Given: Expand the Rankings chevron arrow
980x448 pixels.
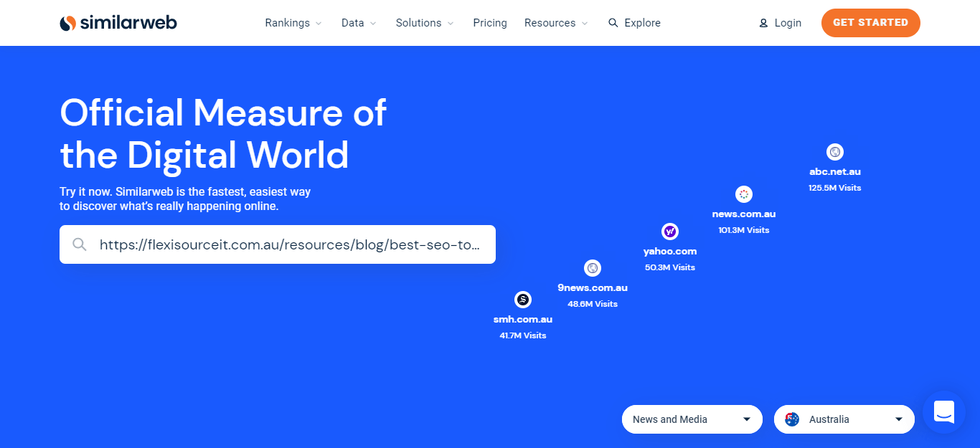Looking at the screenshot, I should click(319, 24).
